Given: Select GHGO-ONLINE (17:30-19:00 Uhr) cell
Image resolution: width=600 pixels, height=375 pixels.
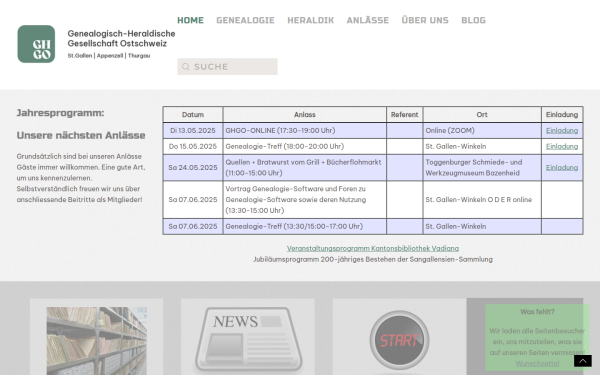Looking at the screenshot, I should [x=305, y=130].
